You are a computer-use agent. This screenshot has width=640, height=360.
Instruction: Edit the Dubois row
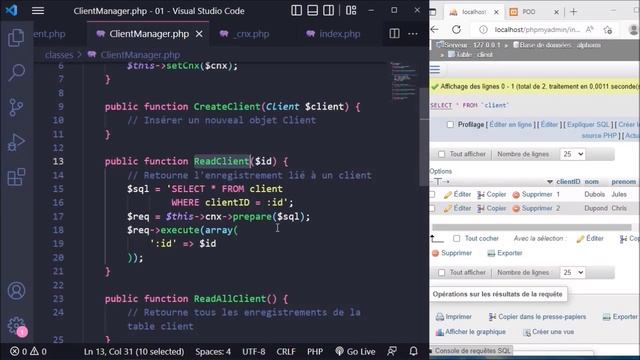[458, 195]
